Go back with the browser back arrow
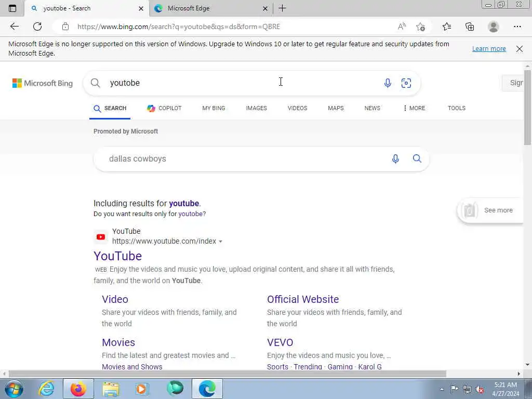 (14, 26)
